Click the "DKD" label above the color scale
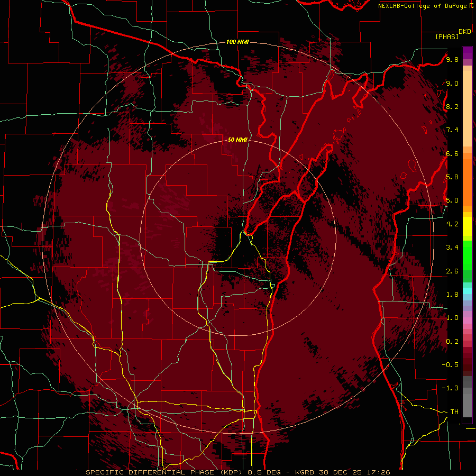 coord(465,32)
